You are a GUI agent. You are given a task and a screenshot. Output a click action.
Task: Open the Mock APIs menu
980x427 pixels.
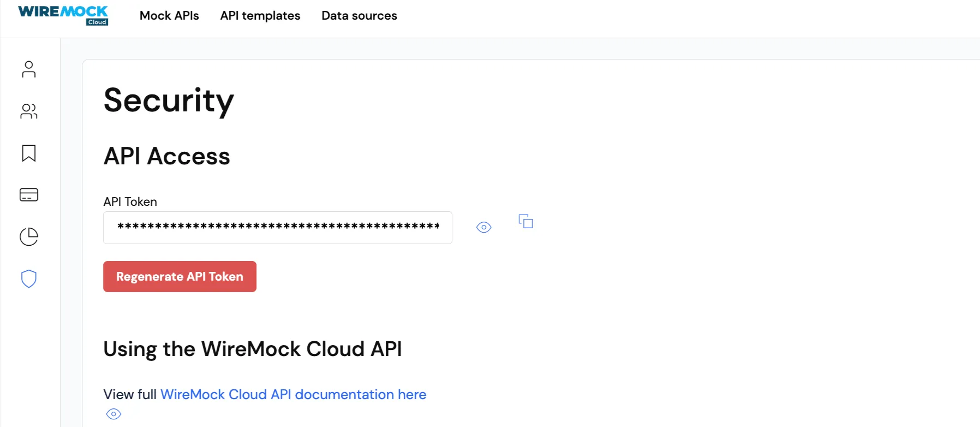click(x=169, y=16)
